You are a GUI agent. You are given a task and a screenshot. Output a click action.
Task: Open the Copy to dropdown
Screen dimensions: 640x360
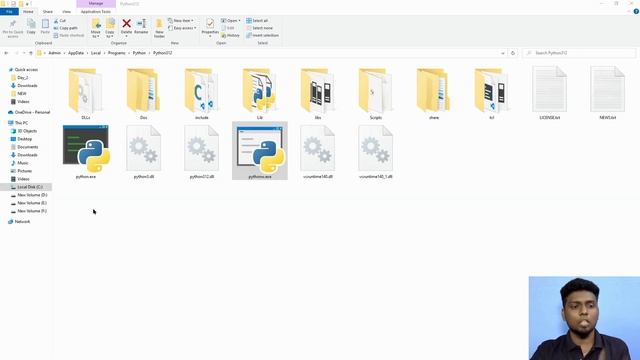click(x=110, y=28)
